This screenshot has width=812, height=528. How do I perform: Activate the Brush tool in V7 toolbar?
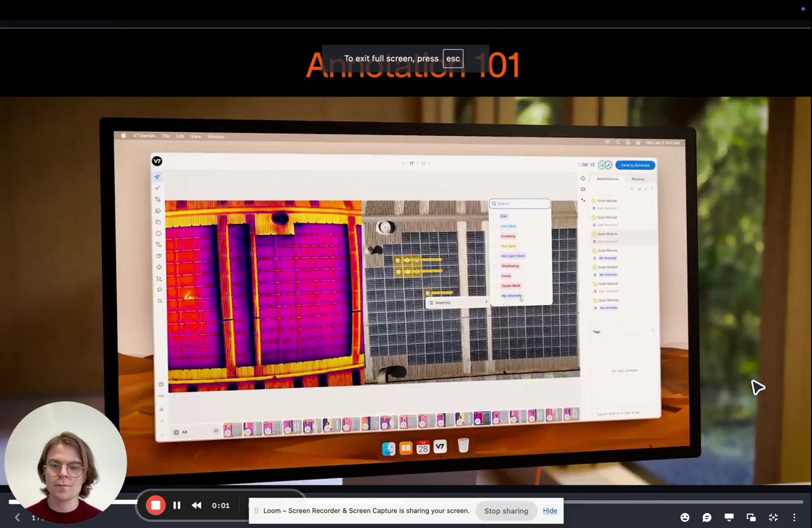pyautogui.click(x=158, y=211)
